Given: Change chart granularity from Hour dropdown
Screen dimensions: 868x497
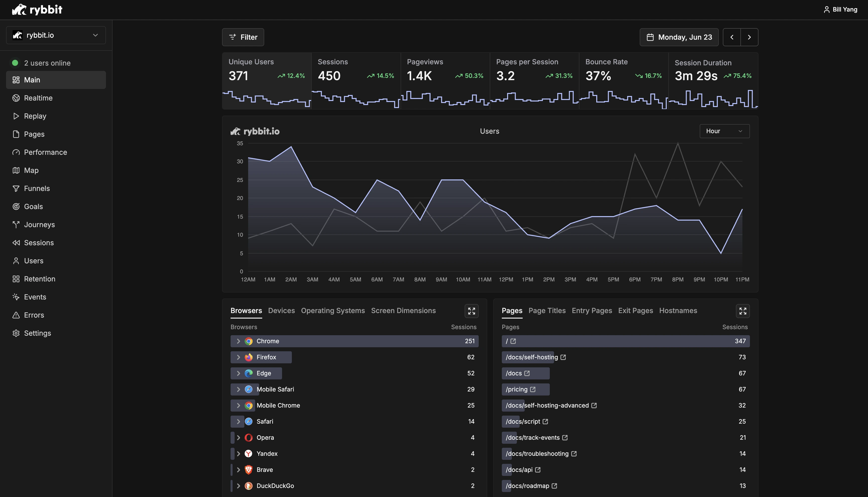Looking at the screenshot, I should point(724,131).
